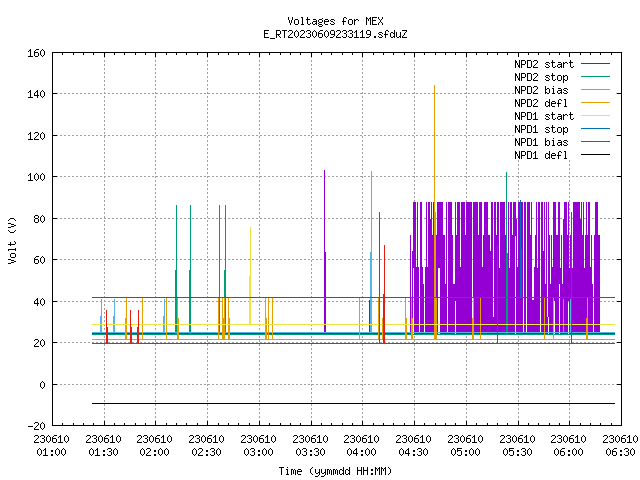Click green line sample for NPD2 stop

coord(596,76)
